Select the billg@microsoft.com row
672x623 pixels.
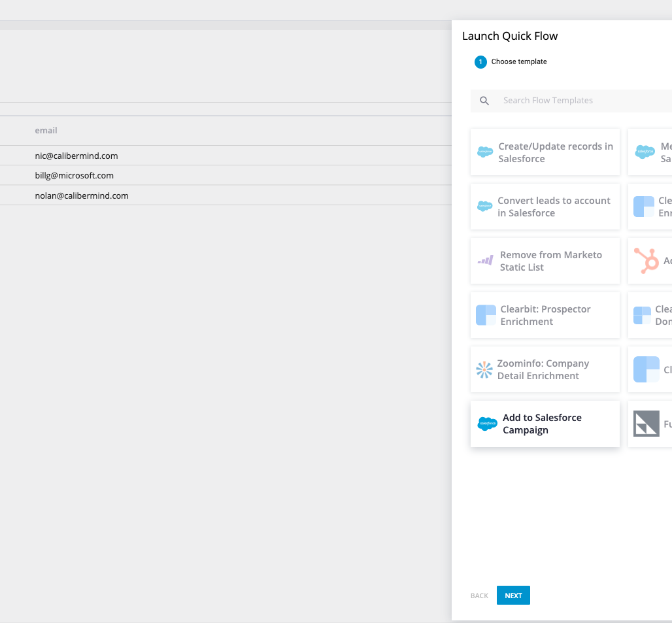pos(226,175)
